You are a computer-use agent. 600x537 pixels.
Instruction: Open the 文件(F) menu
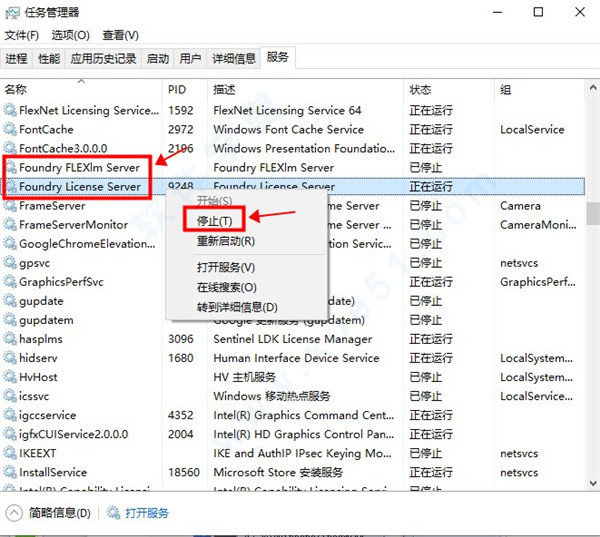21,35
